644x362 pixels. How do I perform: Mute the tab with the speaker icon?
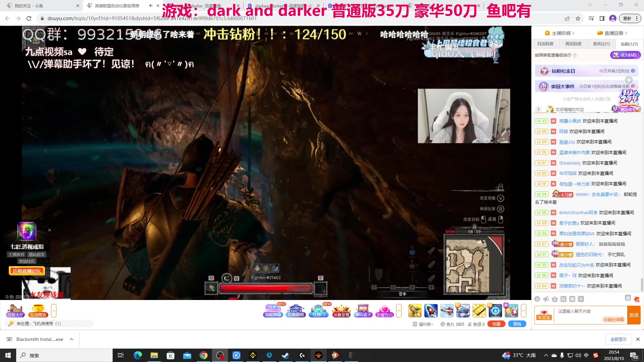(x=151, y=6)
